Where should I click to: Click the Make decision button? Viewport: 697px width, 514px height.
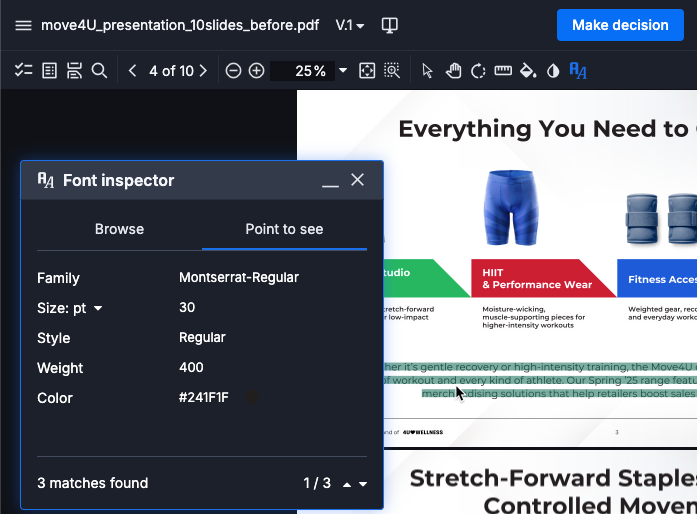pyautogui.click(x=620, y=25)
